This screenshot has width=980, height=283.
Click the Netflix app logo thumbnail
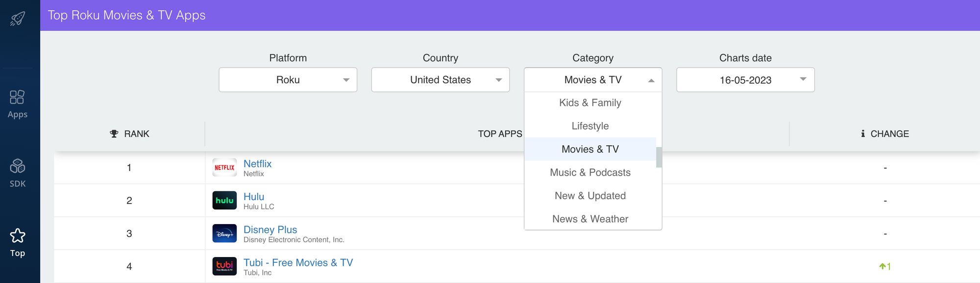click(224, 168)
